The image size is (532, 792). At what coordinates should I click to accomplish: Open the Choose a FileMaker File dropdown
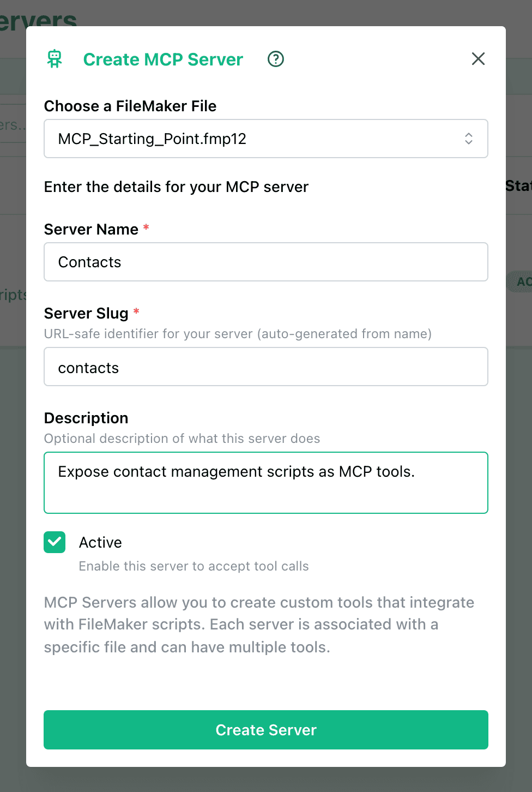(x=266, y=139)
